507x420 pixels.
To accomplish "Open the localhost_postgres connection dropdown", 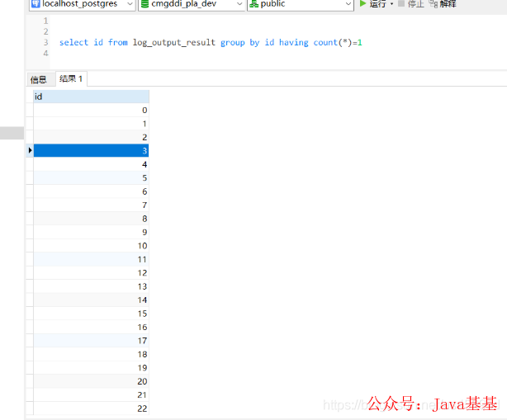I will 82,4.
